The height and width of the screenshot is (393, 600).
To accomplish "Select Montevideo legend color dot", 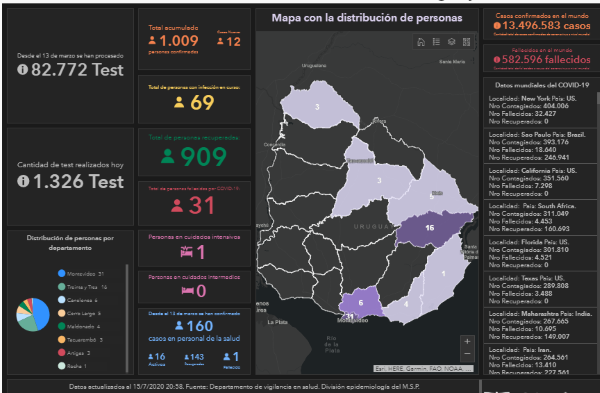I will [x=62, y=273].
